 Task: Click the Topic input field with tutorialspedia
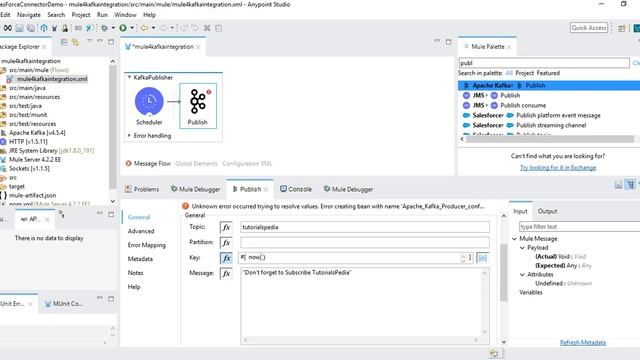(364, 227)
